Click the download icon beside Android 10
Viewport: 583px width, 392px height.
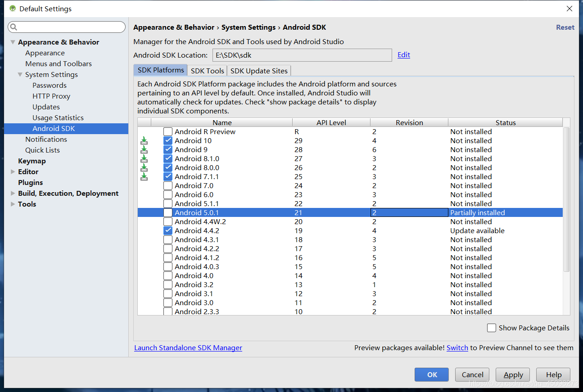pos(144,140)
